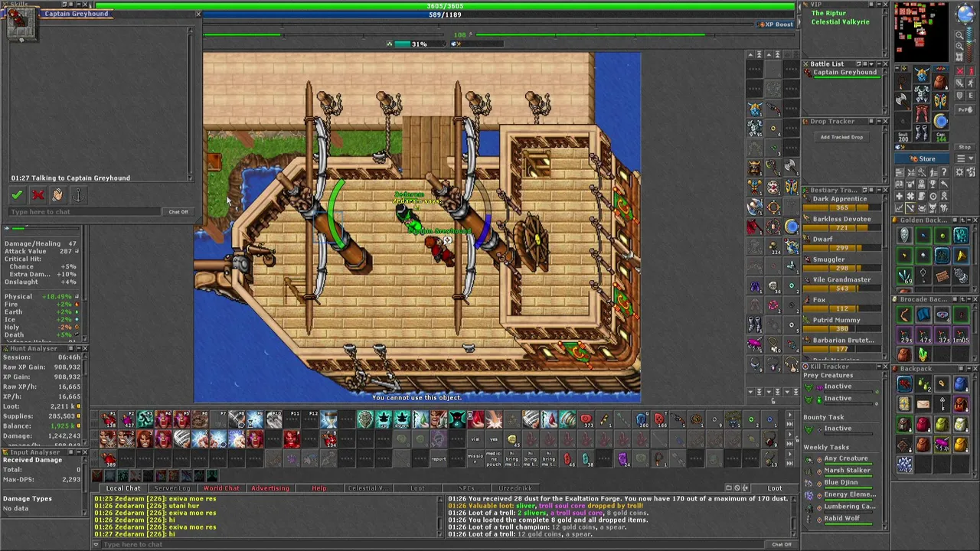Click the Stop button

coord(965,147)
